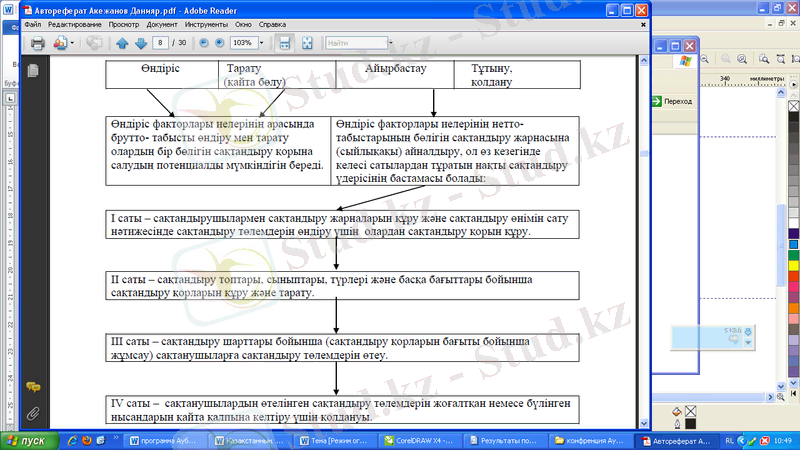800x450 pixels.
Task: Zoom out with the minus button
Action: (x=204, y=43)
